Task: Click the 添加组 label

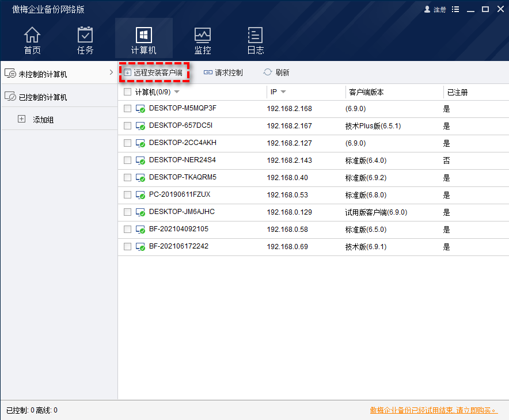Action: [43, 120]
